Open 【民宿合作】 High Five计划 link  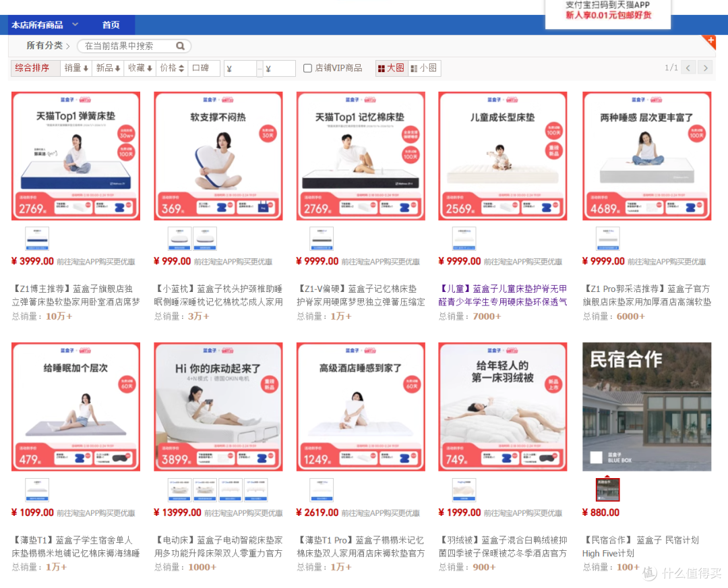(x=641, y=547)
